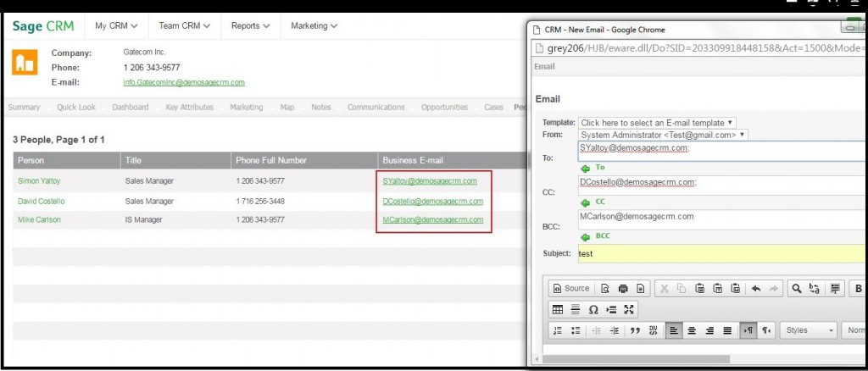The image size is (868, 371).
Task: Click the info.GatecomInc@demosagecrm.com email link
Action: coord(184,82)
